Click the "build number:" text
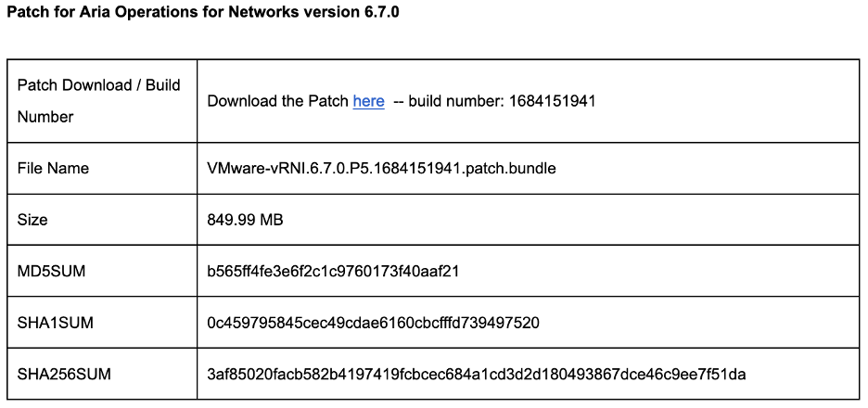This screenshot has width=868, height=408. pos(456,101)
